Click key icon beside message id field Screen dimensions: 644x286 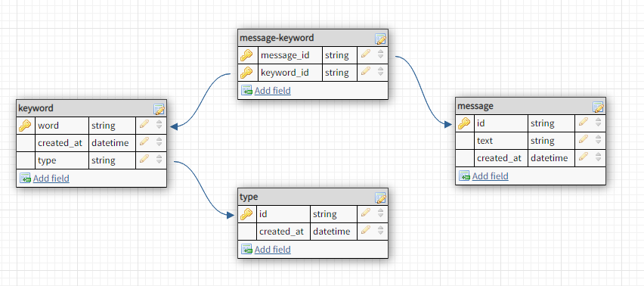tap(464, 123)
